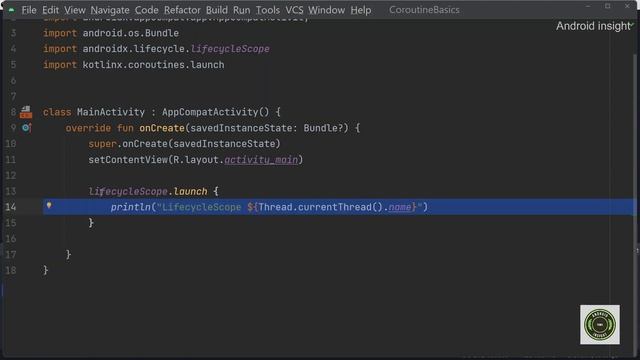Click 'setContentView' call on line 11
Viewport: 640px width, 360px height.
[x=128, y=160]
